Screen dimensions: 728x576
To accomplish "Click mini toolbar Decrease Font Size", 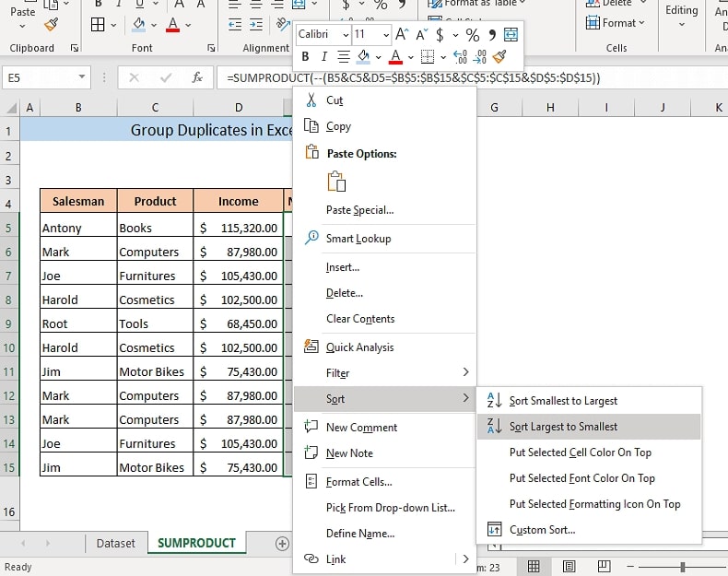I will (x=421, y=34).
